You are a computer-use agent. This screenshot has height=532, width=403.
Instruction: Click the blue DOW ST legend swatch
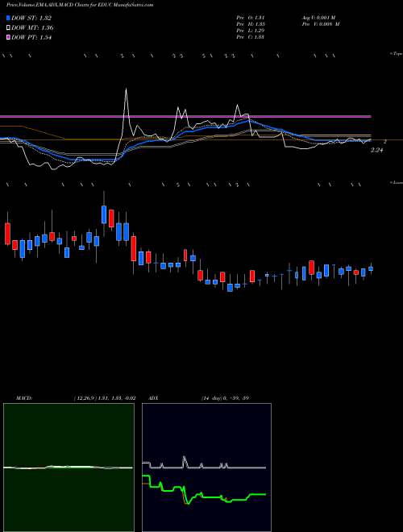click(8, 18)
